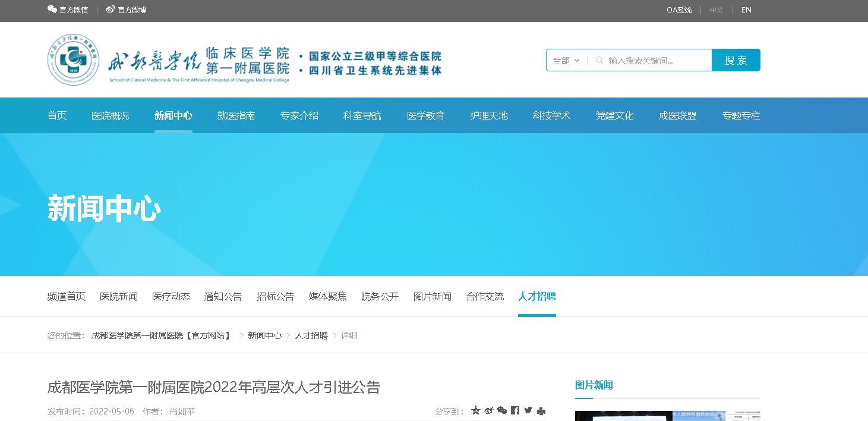Click breadcrumb 成都医学院第一附属医院【官方网站】

coord(161,335)
